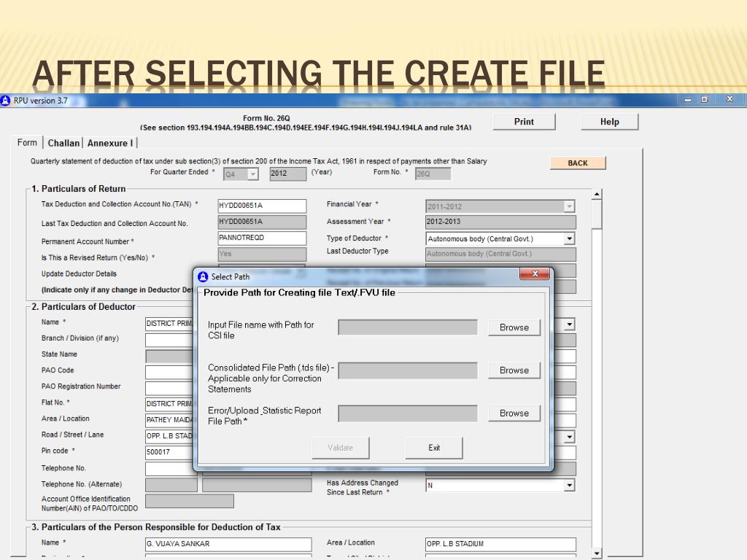Open the Help button
This screenshot has height=560, width=747.
609,122
